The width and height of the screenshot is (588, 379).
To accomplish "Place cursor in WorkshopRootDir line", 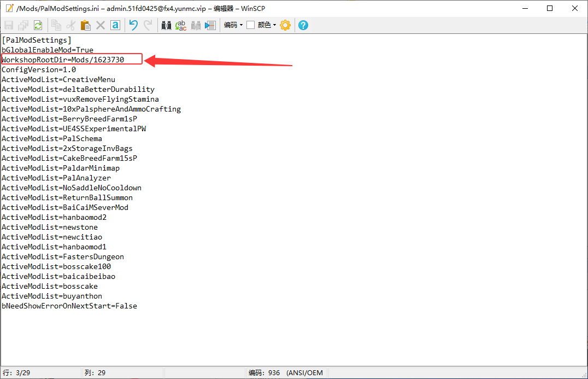I will click(63, 60).
